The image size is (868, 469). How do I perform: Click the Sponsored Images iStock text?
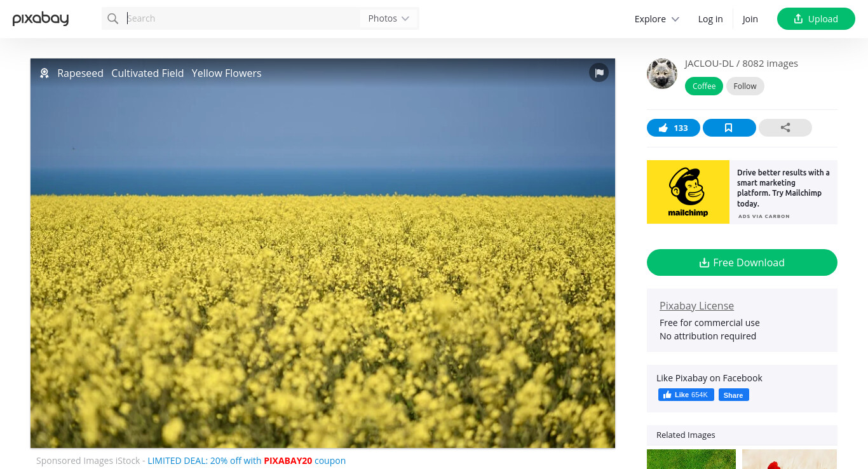coord(88,461)
